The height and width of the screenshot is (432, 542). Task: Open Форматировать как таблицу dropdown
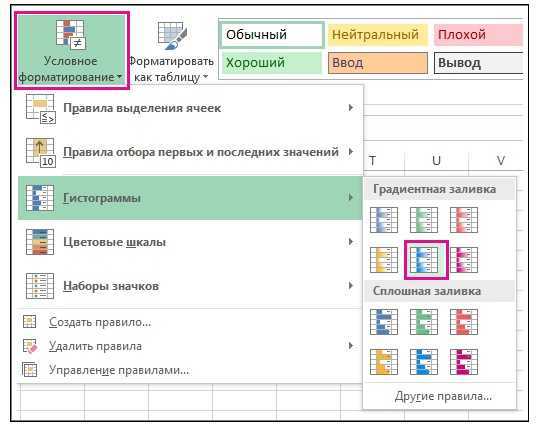click(x=171, y=50)
